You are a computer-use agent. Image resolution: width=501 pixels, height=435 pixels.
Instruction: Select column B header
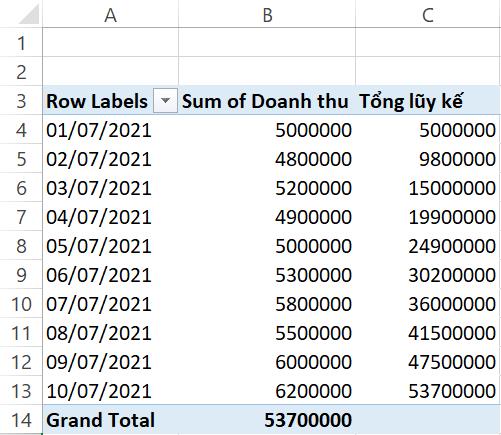[267, 14]
